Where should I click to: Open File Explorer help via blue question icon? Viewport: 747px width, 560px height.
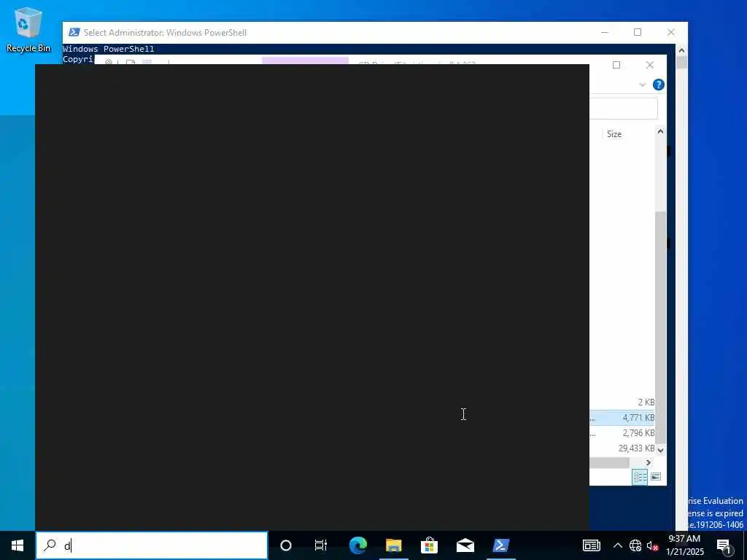point(659,85)
